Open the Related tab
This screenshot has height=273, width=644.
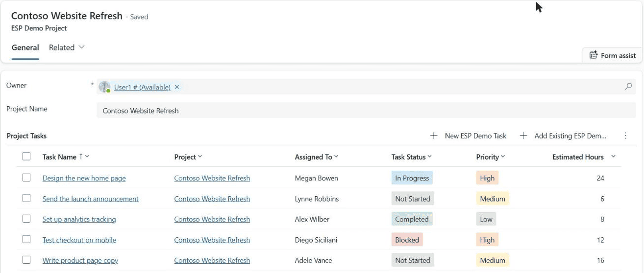point(67,47)
